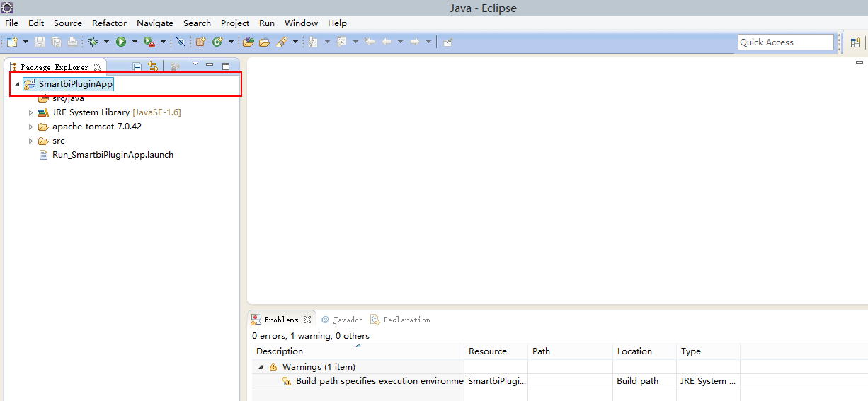
Task: Click the New file wizard icon
Action: 12,42
